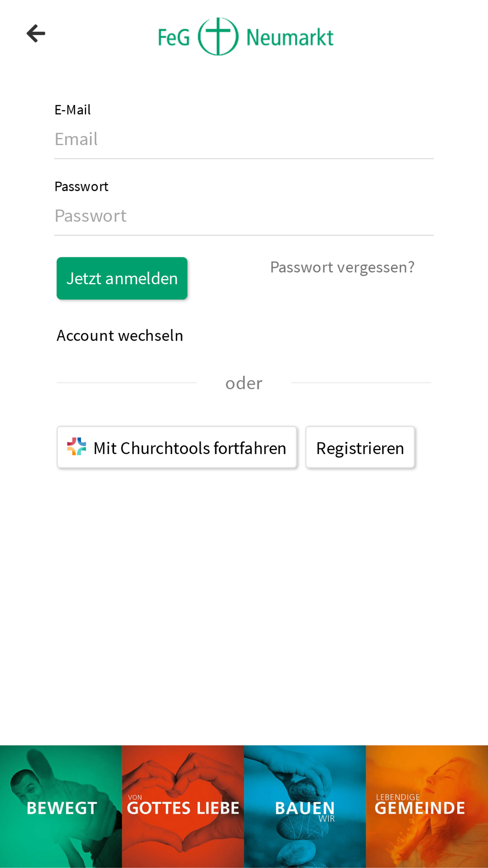488x868 pixels.
Task: Select Account wechseln
Action: (x=120, y=335)
